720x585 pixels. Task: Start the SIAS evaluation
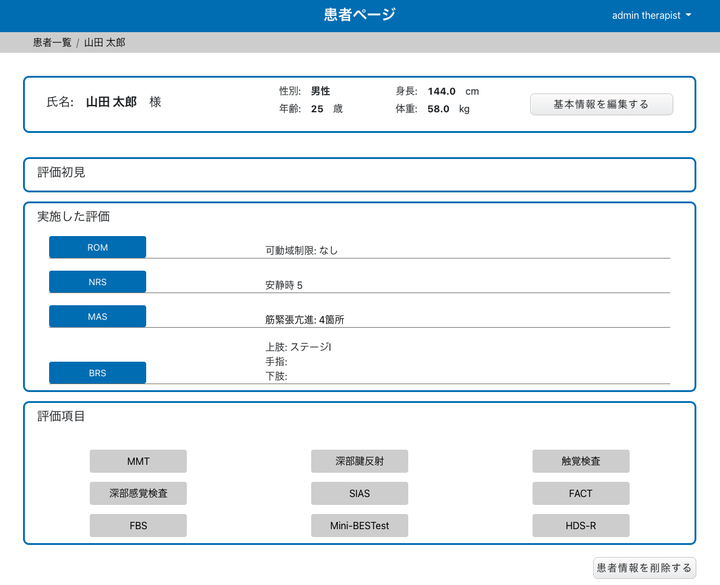[x=359, y=493]
